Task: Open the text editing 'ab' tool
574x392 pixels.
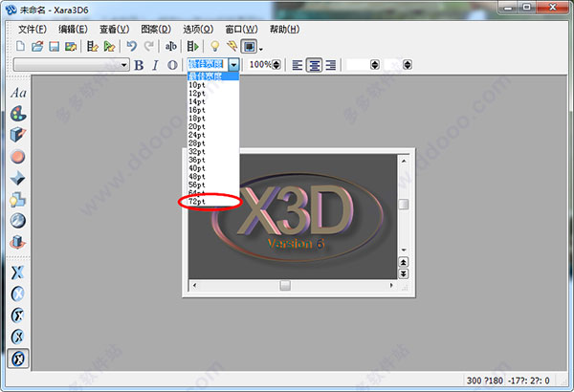Action: pyautogui.click(x=171, y=47)
